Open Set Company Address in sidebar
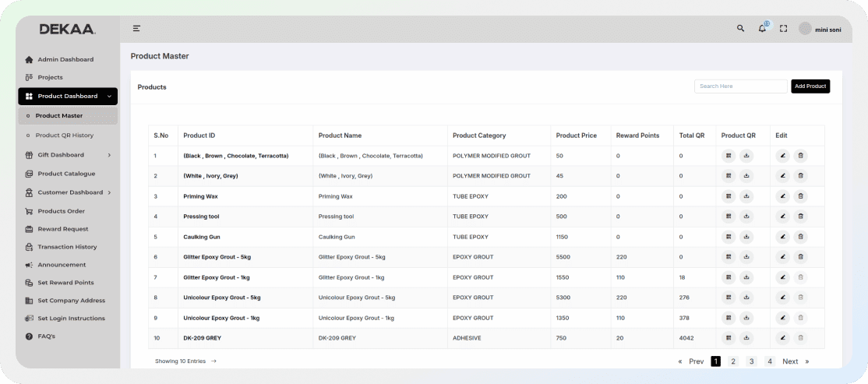Screen dimensions: 868x384 pyautogui.click(x=65, y=301)
